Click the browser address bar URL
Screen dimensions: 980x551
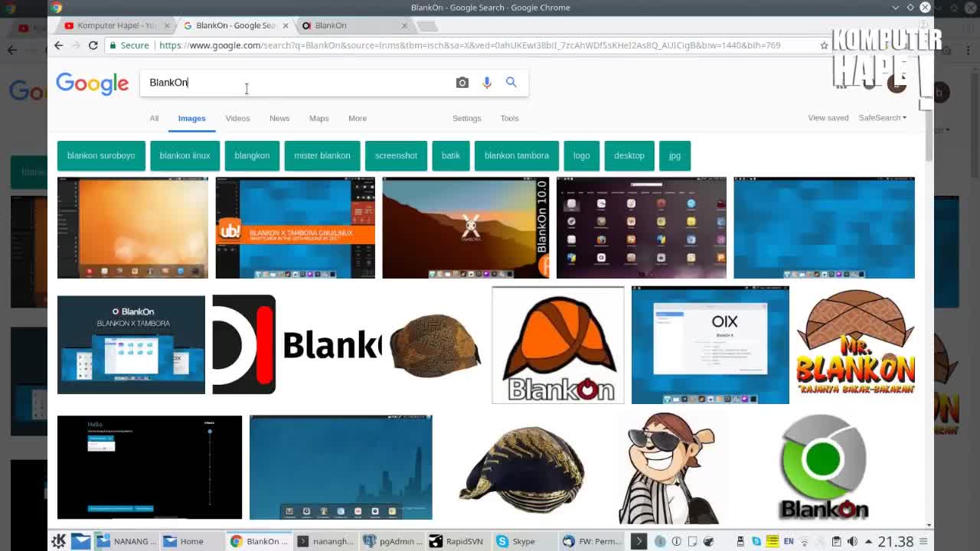click(469, 45)
